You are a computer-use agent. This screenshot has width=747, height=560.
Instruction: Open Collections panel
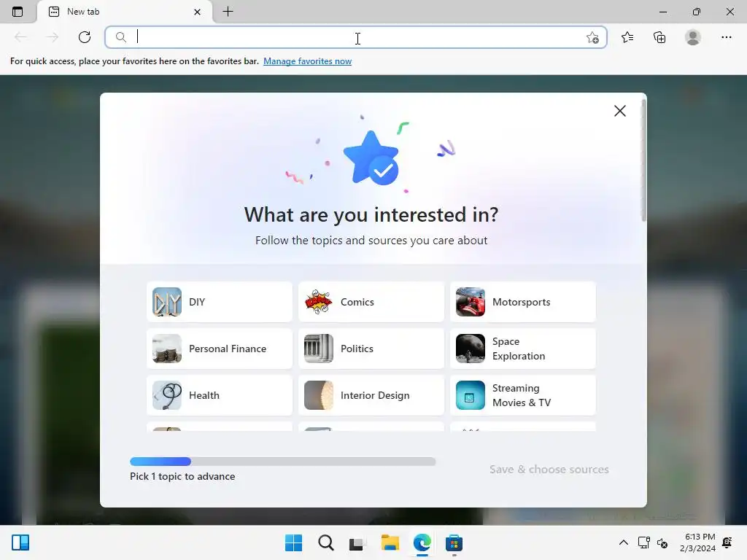(659, 37)
